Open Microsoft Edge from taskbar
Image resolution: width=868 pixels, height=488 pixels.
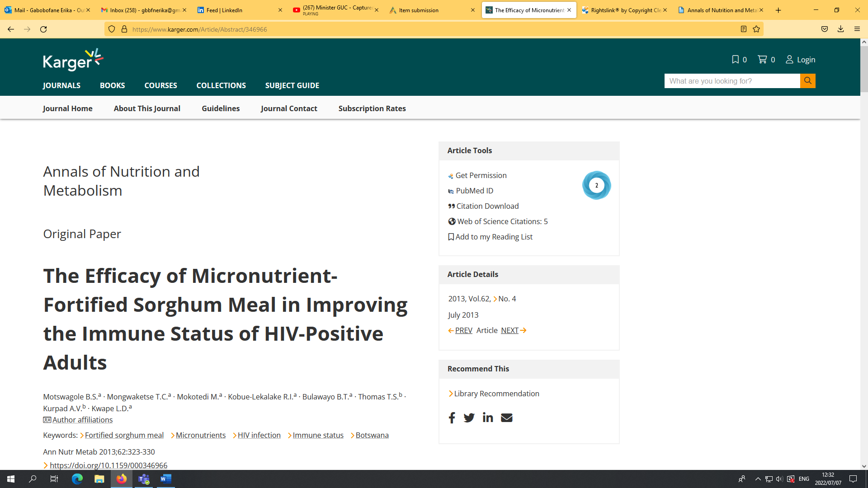[77, 479]
